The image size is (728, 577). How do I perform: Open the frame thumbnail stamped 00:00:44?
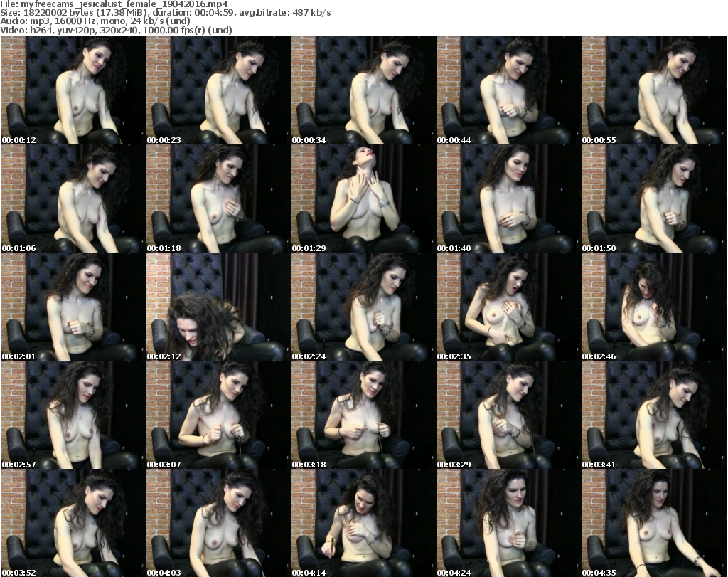(508, 90)
